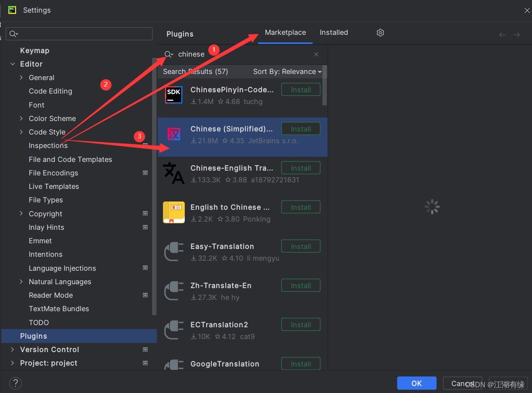
Task: Expand the Code Style node
Action: point(21,132)
